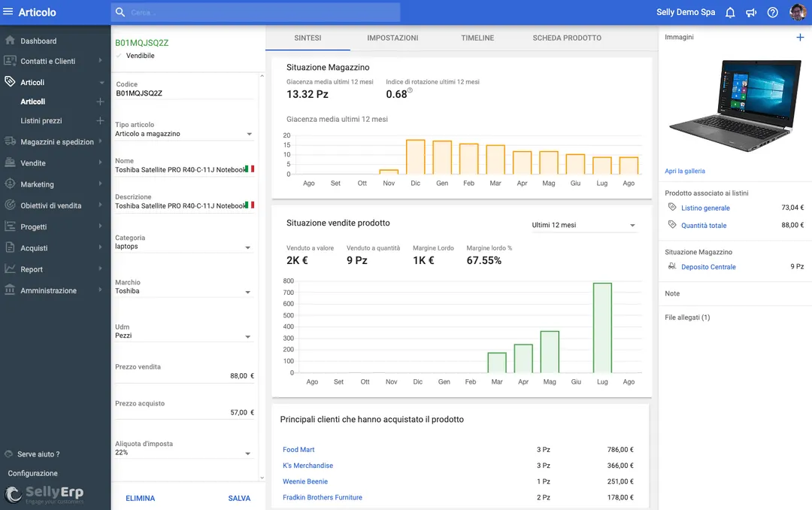Open Weenie Beenie customer link
Viewport: 812px width, 510px height.
click(305, 481)
